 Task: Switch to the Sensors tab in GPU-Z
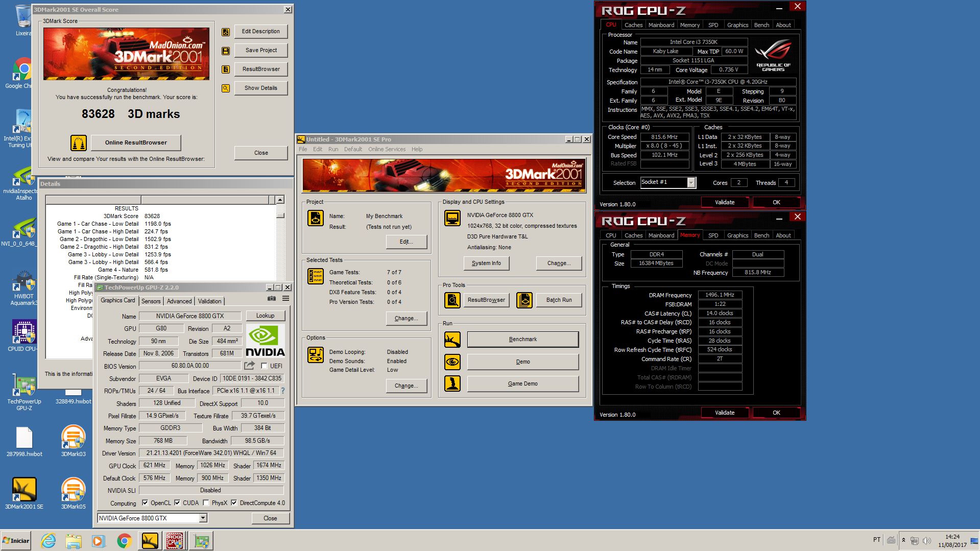coord(151,301)
